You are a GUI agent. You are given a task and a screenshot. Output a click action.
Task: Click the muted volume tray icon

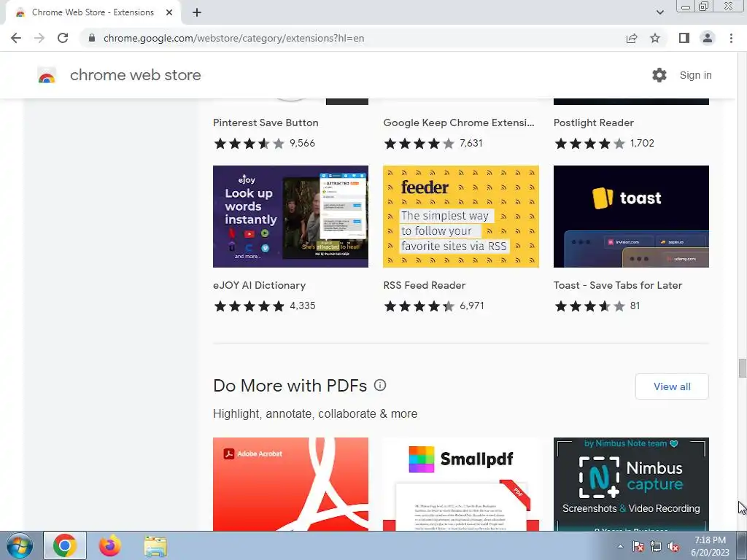tap(673, 546)
